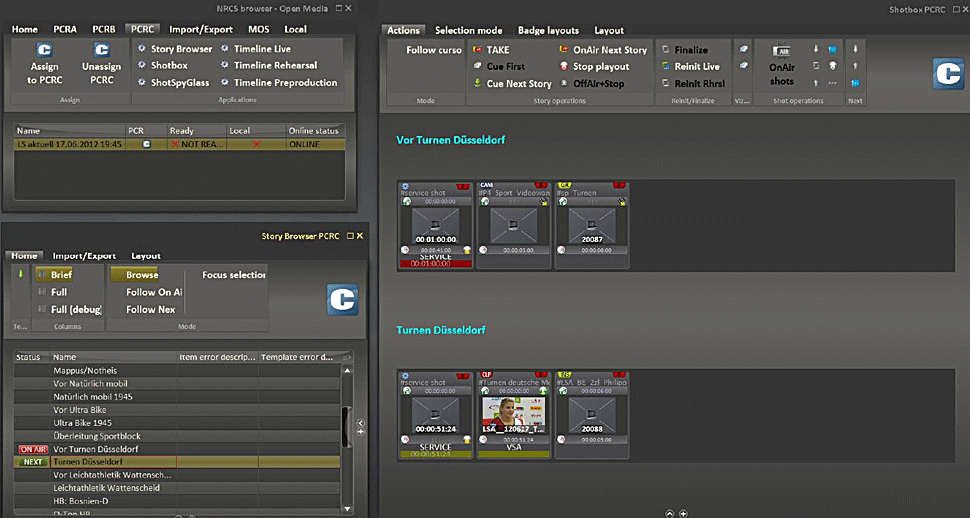Click the OnAir shots icon

pyautogui.click(x=782, y=65)
